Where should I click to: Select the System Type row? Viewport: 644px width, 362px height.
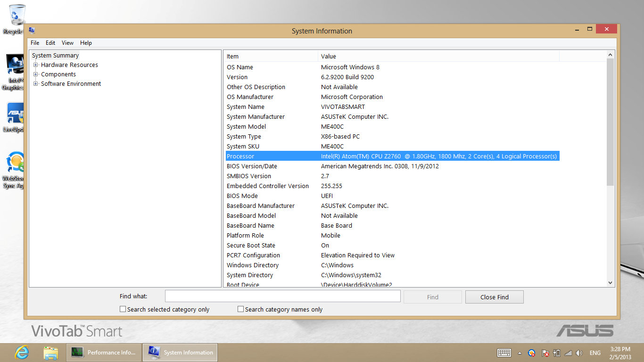point(392,136)
